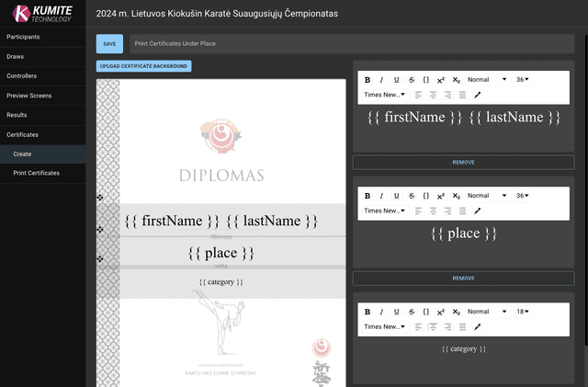588x387 pixels.
Task: Open text color picker in firstName editor
Action: 477,95
